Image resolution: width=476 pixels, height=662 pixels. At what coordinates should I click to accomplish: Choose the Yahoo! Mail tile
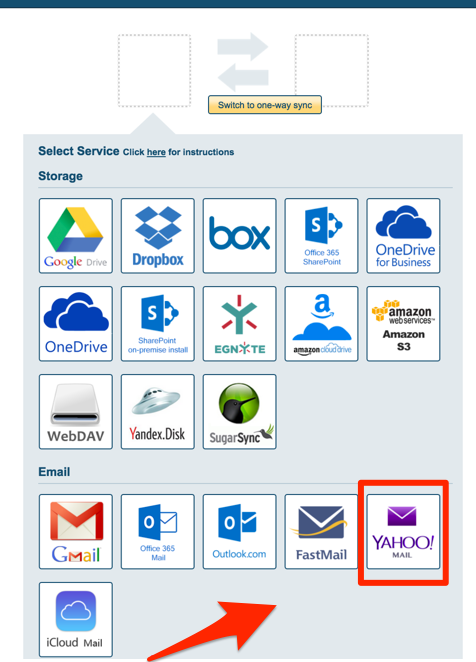pyautogui.click(x=403, y=532)
